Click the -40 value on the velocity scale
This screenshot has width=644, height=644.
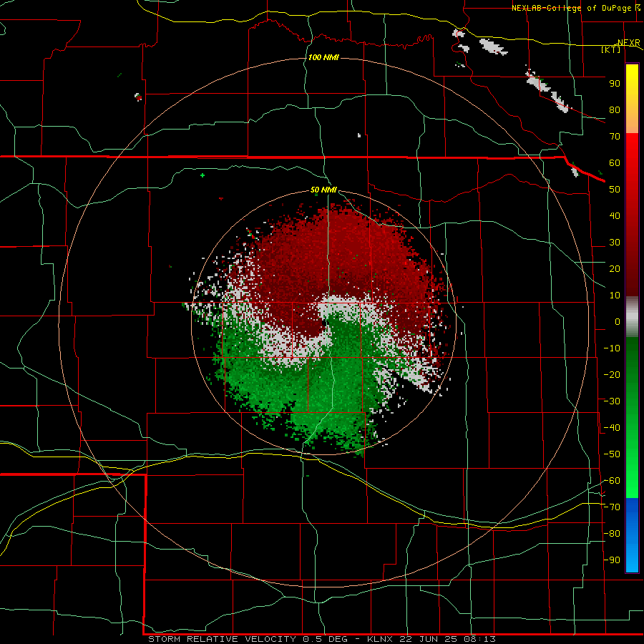612,428
